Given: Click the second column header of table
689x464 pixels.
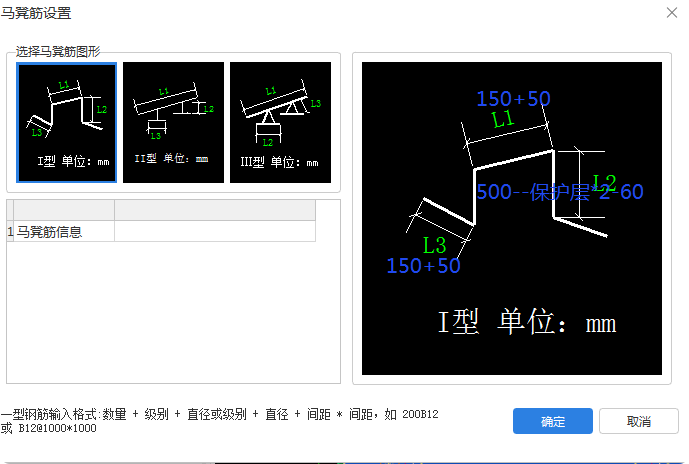Looking at the screenshot, I should [x=215, y=210].
